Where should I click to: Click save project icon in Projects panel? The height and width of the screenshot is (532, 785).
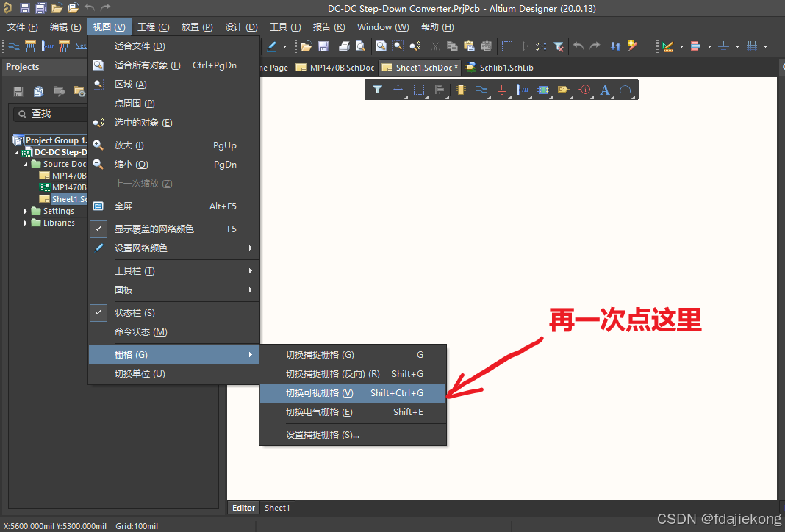tap(18, 91)
